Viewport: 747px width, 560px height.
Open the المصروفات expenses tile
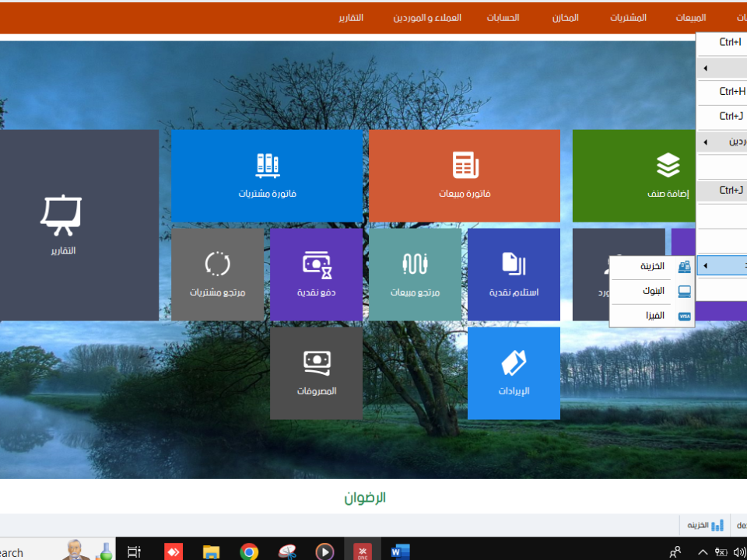316,373
